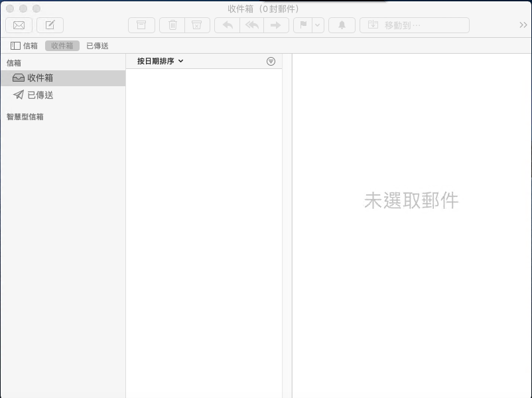Toggle the 信箱 sidebar button
Screen dimensions: 532x398
pyautogui.click(x=24, y=46)
